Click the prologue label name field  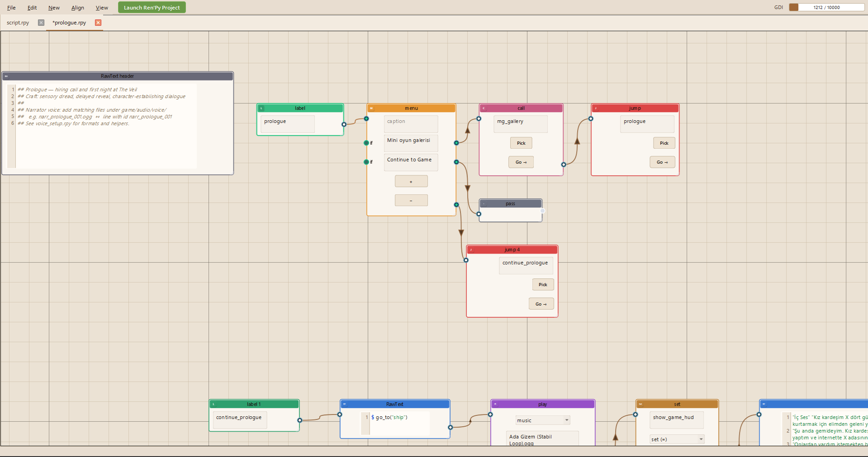click(x=288, y=124)
